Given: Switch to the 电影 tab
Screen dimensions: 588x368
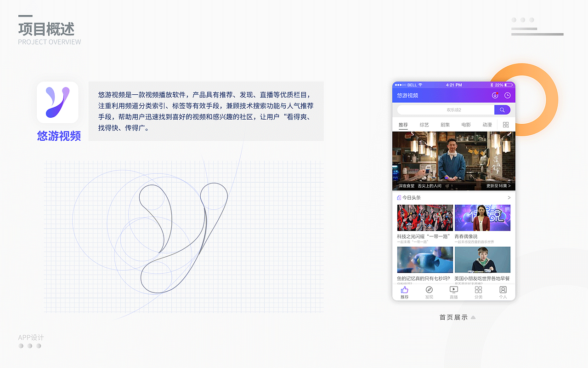Looking at the screenshot, I should pyautogui.click(x=466, y=125).
